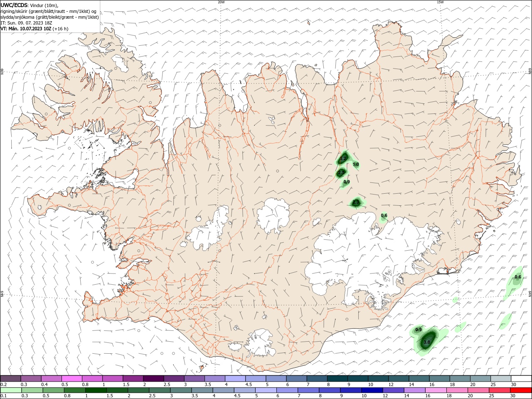Screen dimensions: 532x399
Task: Pick the dark purple 2 swatch in purple legend
Action: coord(153,379)
